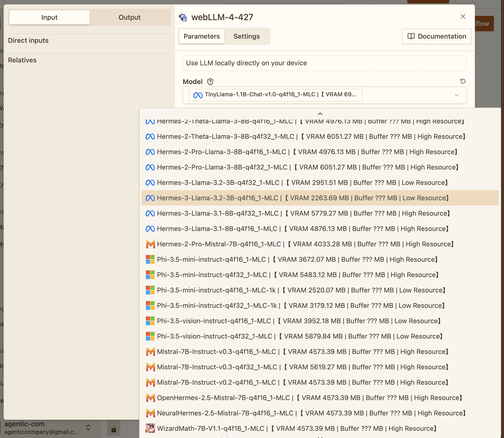Click Microsoft icon of Phi-3.5-vision q4f16 row
This screenshot has width=504, height=438.
(150, 321)
